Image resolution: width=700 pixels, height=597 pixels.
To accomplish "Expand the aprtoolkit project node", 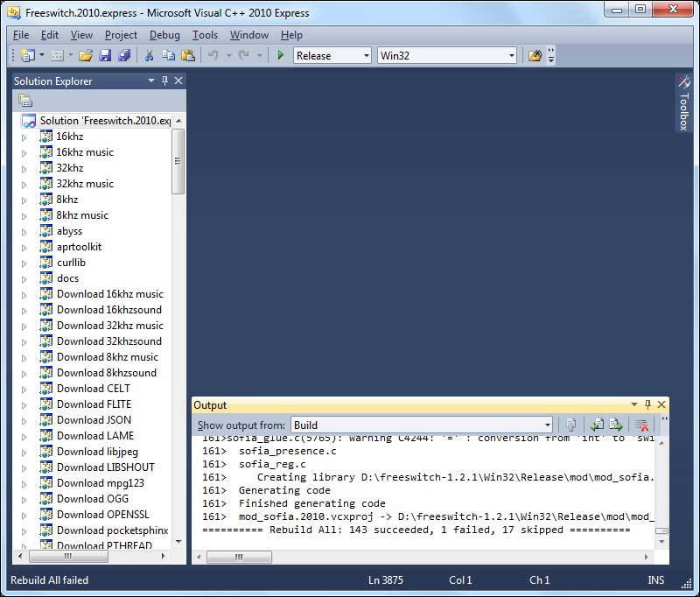I will (x=24, y=248).
